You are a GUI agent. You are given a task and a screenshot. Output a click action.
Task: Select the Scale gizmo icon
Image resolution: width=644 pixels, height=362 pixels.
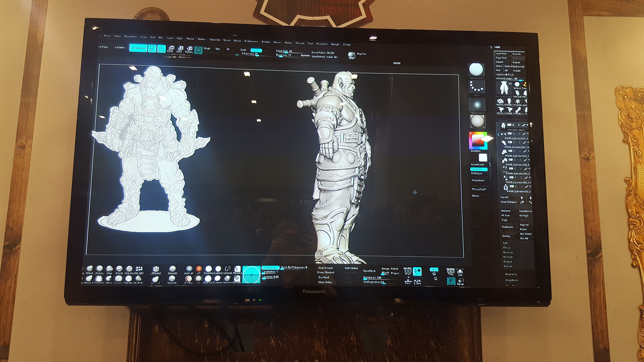(x=180, y=49)
